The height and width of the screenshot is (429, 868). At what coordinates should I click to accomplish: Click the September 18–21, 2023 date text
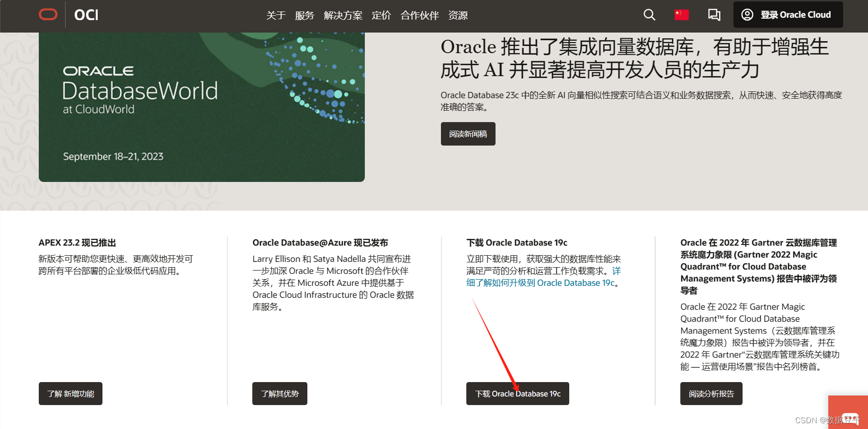pyautogui.click(x=113, y=157)
